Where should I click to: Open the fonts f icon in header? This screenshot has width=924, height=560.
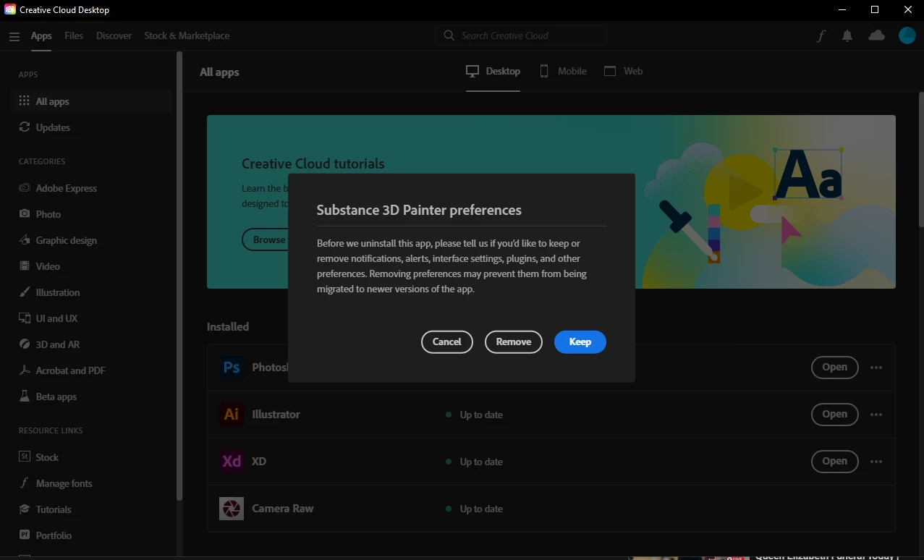[x=821, y=35]
